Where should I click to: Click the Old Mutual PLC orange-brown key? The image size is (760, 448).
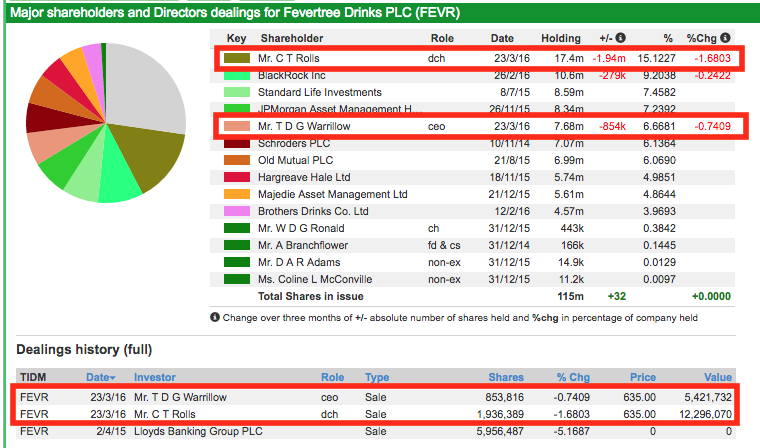click(x=237, y=160)
